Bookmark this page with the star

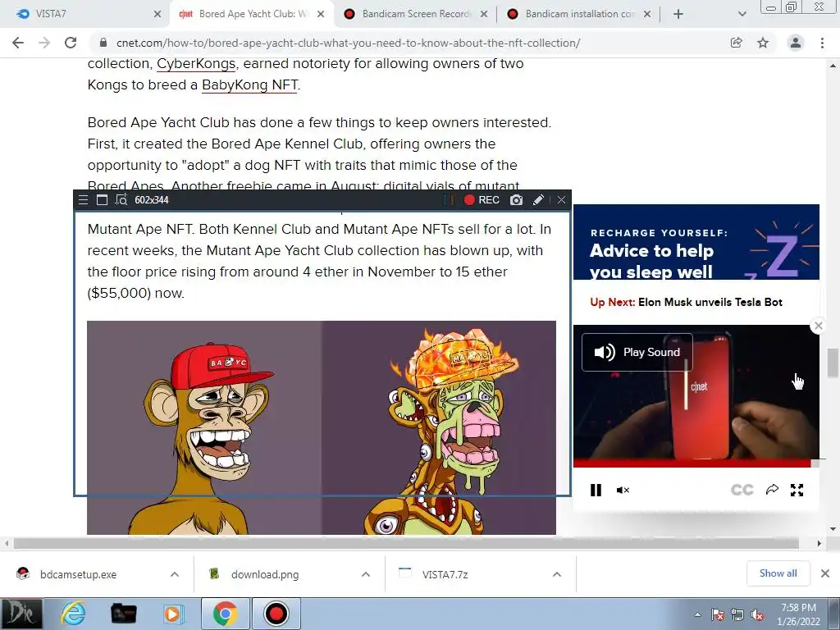tap(763, 43)
